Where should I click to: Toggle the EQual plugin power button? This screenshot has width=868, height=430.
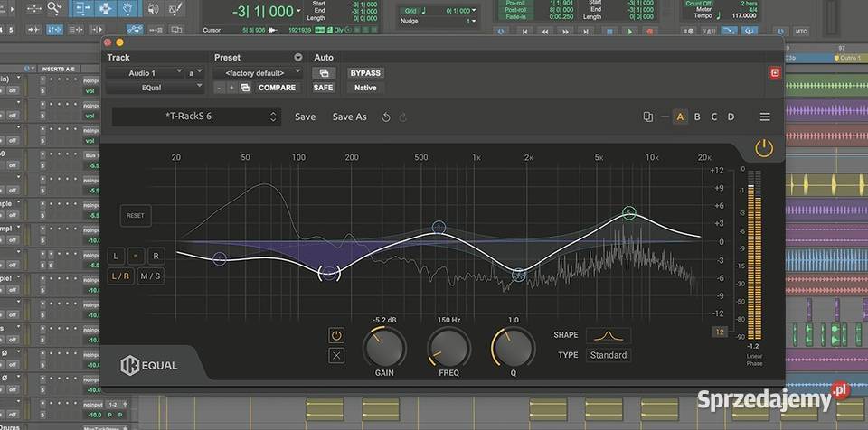point(764,148)
